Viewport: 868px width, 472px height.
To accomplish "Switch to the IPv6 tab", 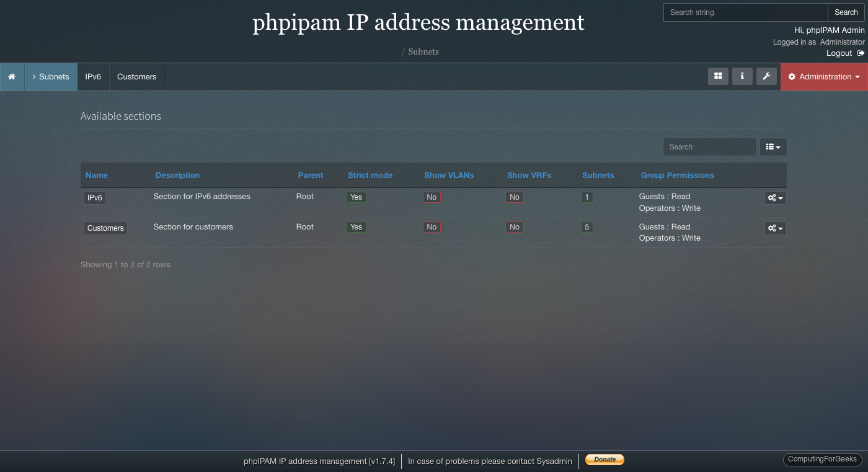I will coord(93,76).
